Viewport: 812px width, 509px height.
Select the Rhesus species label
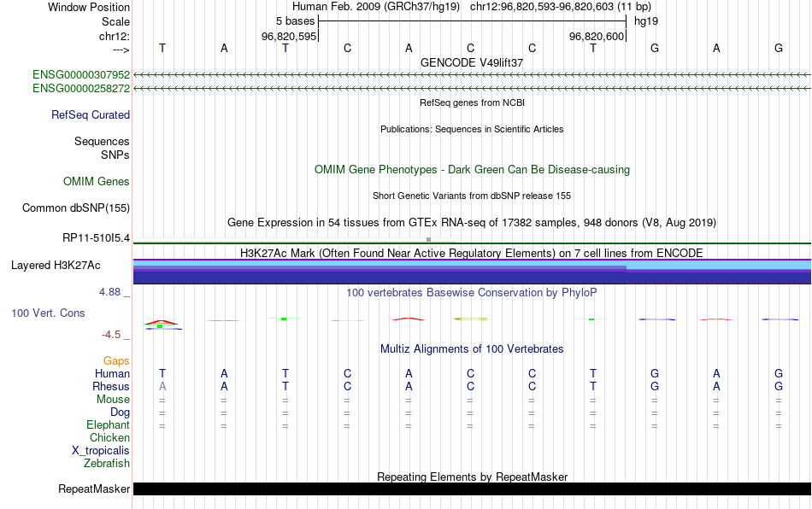tap(111, 386)
